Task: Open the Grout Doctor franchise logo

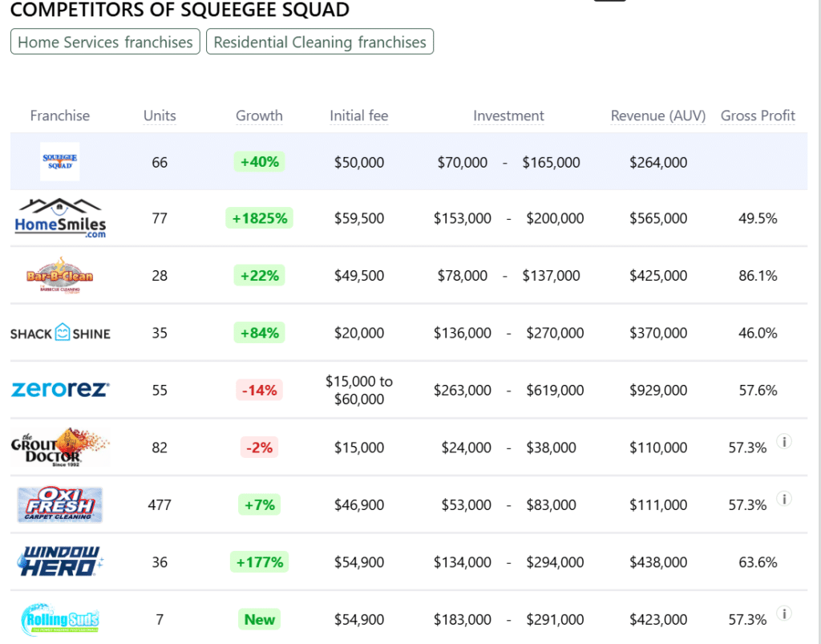Action: tap(59, 448)
